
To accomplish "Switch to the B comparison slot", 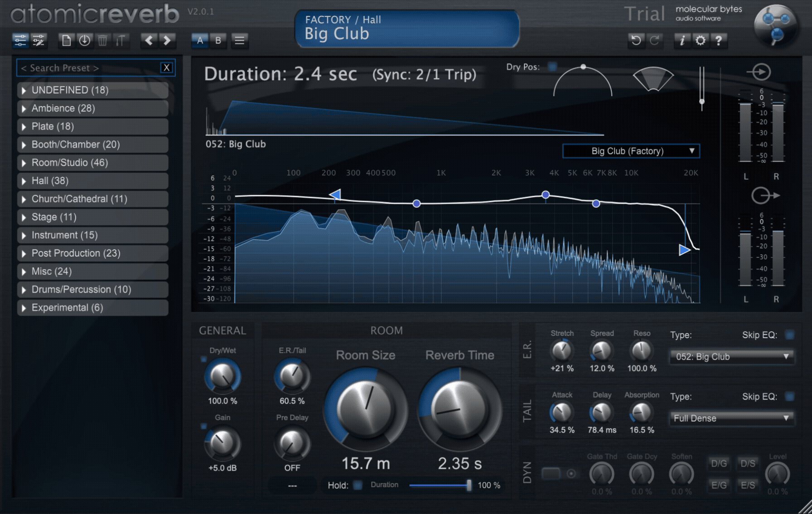I will click(x=218, y=41).
